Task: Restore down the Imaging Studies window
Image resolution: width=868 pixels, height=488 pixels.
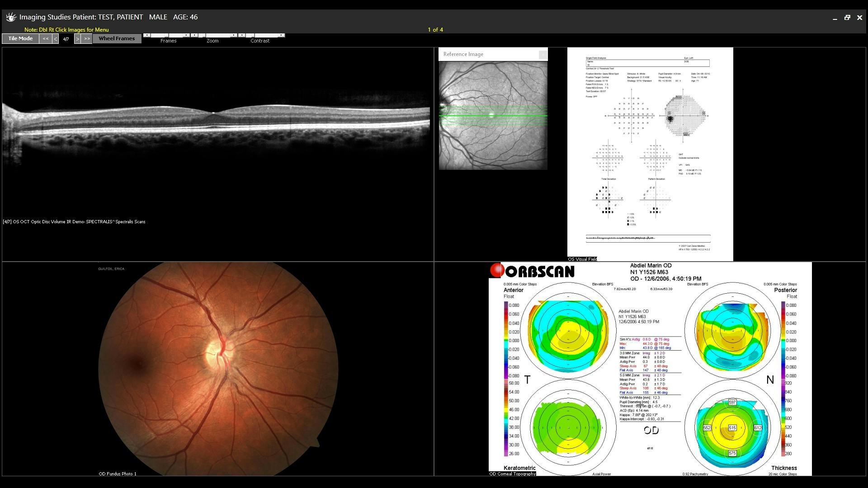Action: tap(847, 17)
